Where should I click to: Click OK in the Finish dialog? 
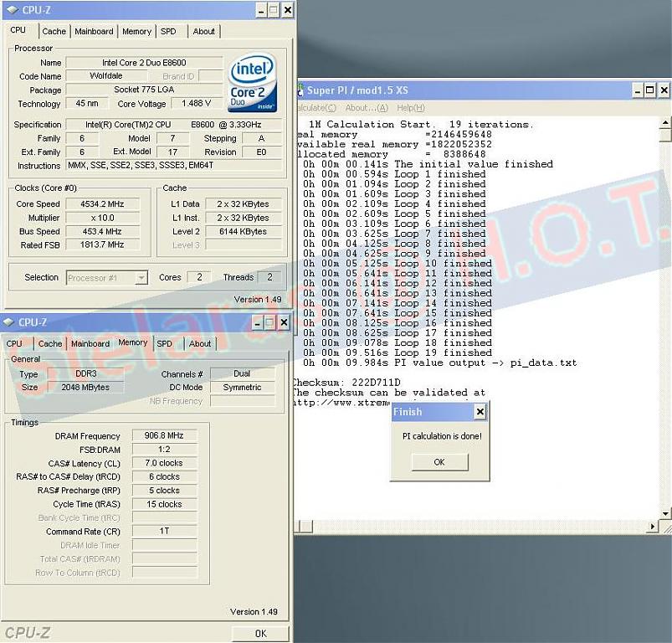click(439, 462)
